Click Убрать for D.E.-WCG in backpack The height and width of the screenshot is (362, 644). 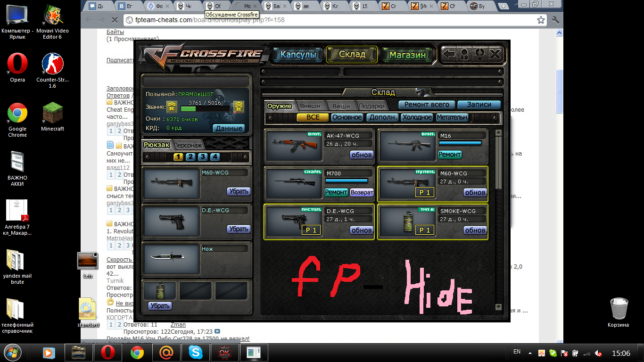pos(238,229)
